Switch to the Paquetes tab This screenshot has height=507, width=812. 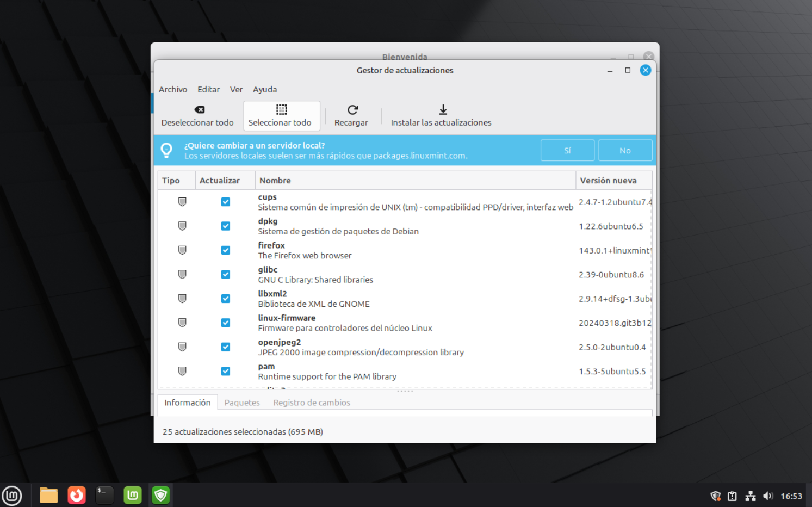pyautogui.click(x=242, y=403)
